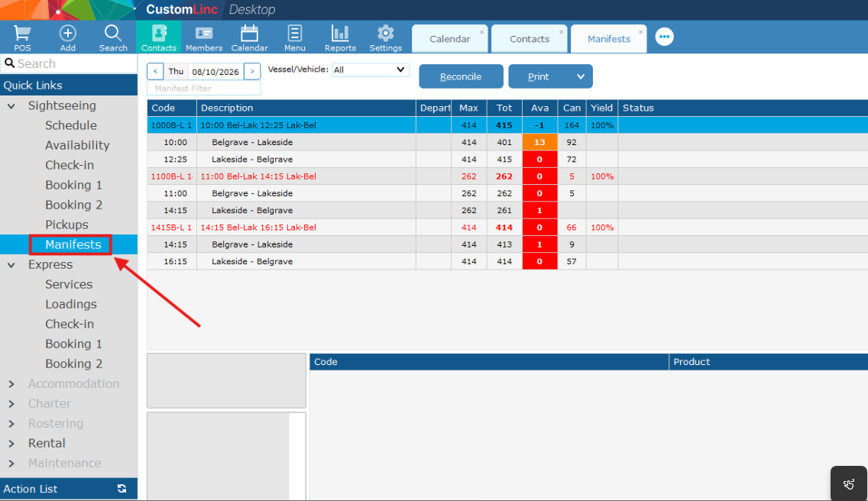868x501 pixels.
Task: Click the Manifest Filter field
Action: (x=204, y=88)
